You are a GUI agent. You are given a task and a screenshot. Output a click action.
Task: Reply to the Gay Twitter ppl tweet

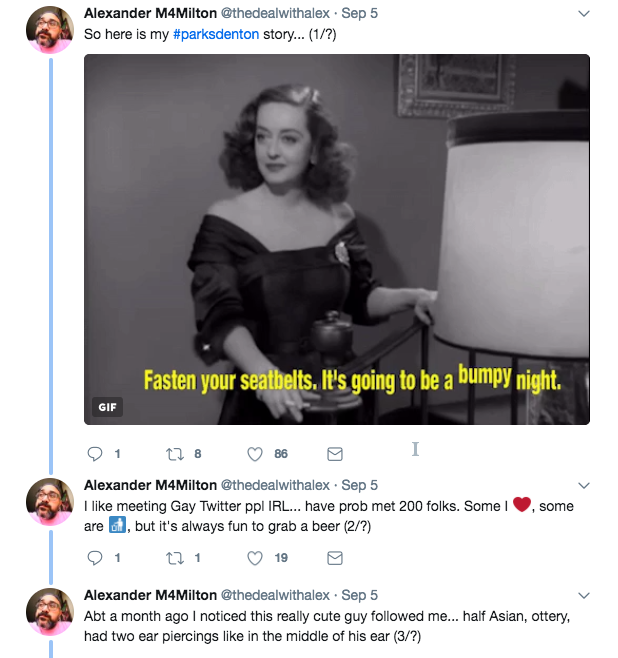pos(95,558)
